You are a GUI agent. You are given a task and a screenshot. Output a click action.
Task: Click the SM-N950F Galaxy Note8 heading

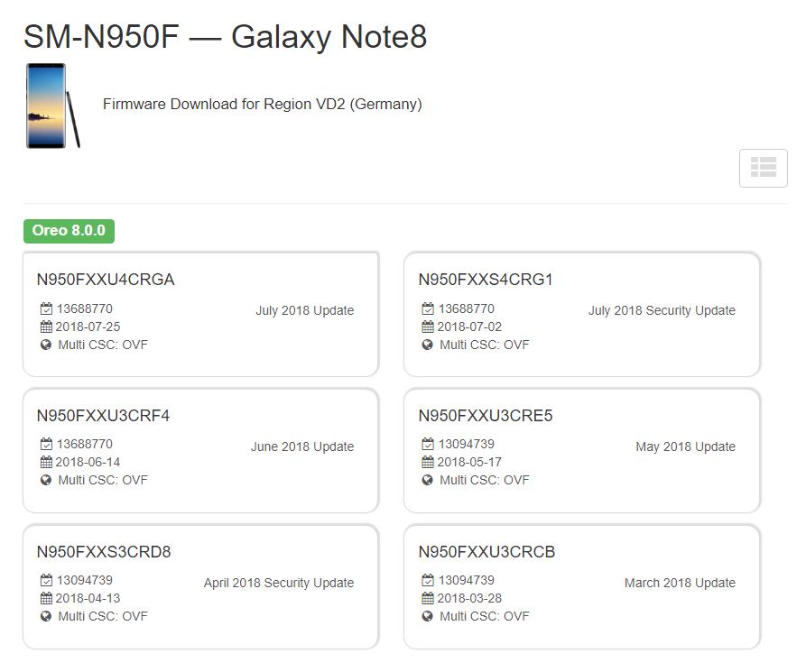point(225,36)
